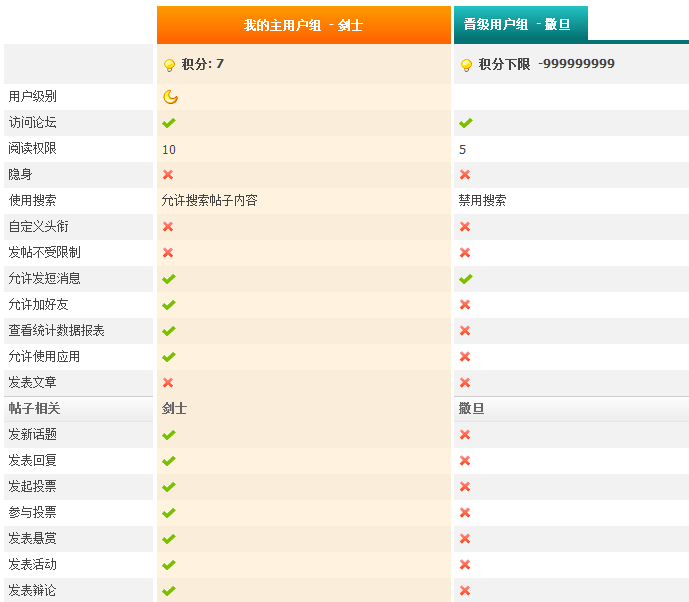Click the 允许加好友 row label
Screen dimensions: 689x602
point(39,304)
